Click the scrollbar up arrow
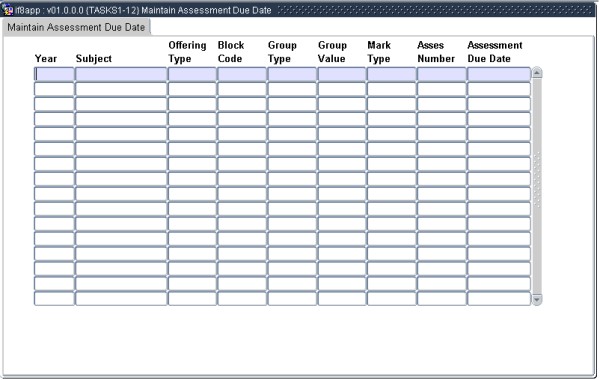This screenshot has width=600, height=380. click(x=537, y=73)
